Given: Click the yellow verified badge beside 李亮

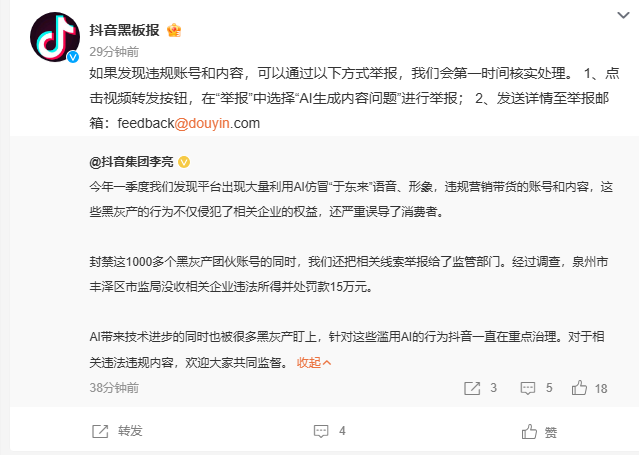Looking at the screenshot, I should 184,161.
